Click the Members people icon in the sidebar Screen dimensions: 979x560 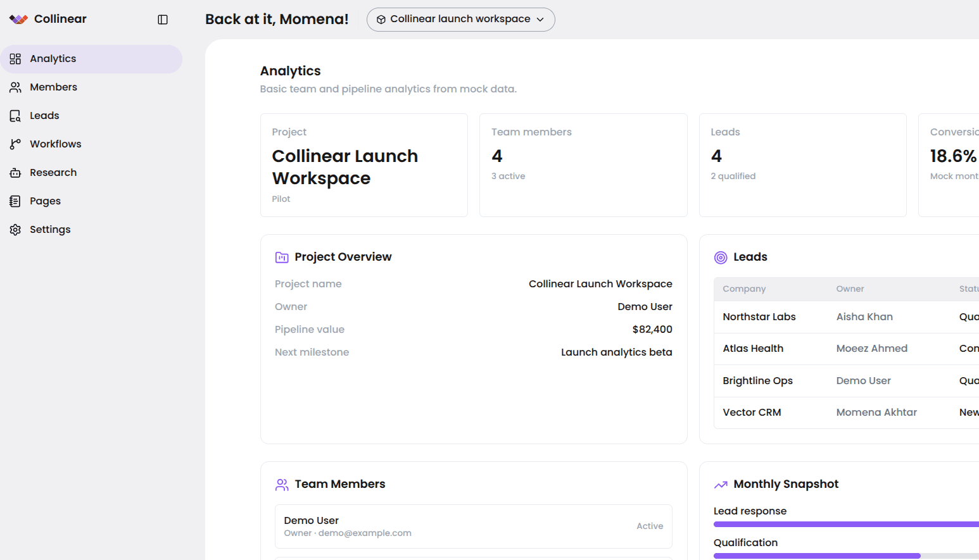15,87
